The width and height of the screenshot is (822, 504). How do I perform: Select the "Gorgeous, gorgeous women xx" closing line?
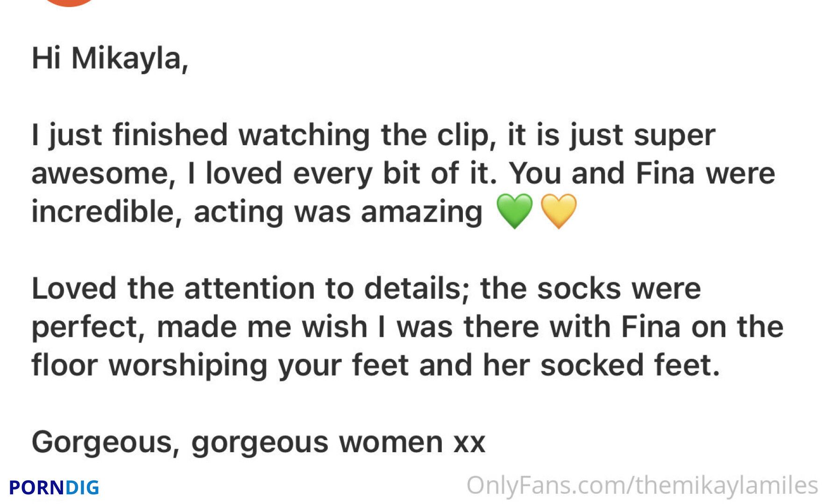pyautogui.click(x=258, y=442)
